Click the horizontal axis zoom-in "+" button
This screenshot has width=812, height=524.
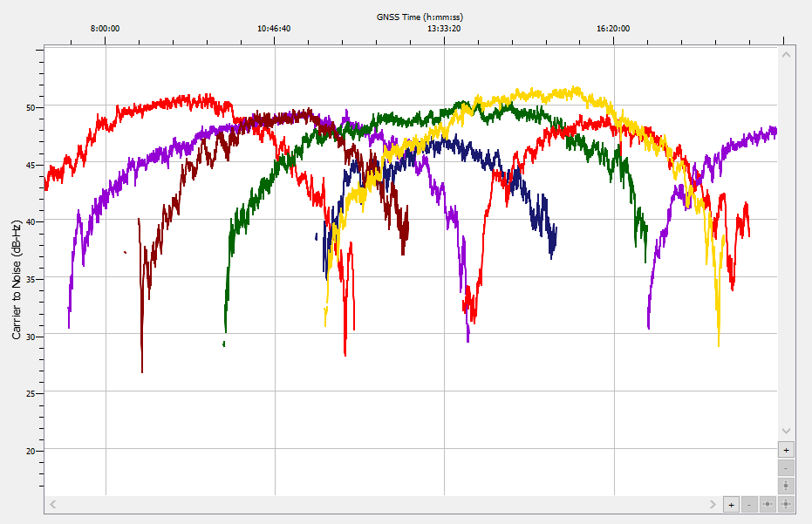(x=731, y=504)
